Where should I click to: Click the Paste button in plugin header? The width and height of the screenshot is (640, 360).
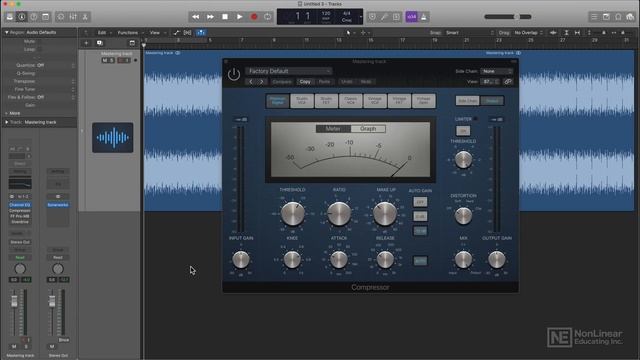tap(324, 82)
